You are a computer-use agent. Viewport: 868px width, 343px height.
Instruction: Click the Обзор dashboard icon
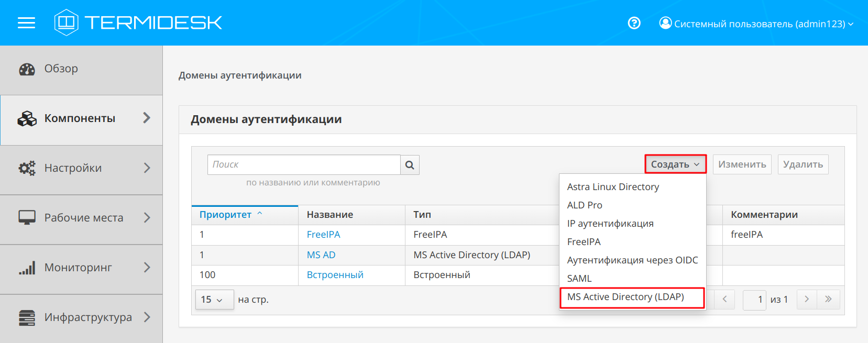(x=27, y=69)
